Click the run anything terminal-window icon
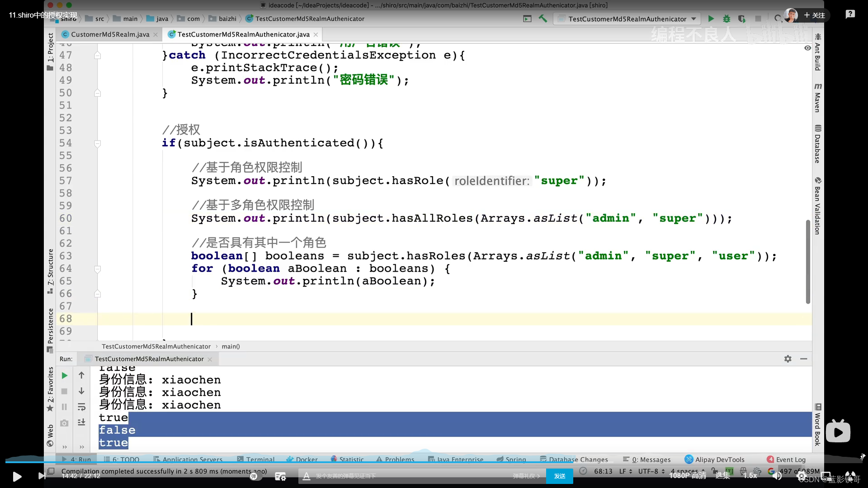The width and height of the screenshot is (868, 488). tap(527, 19)
